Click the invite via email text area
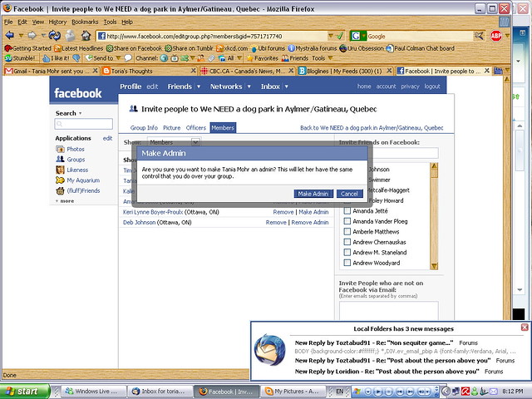This screenshot has height=399, width=532. 388,310
